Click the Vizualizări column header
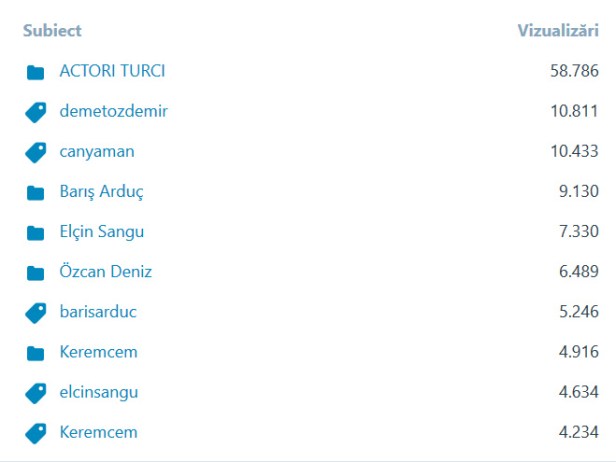The image size is (616, 462). pos(557,31)
